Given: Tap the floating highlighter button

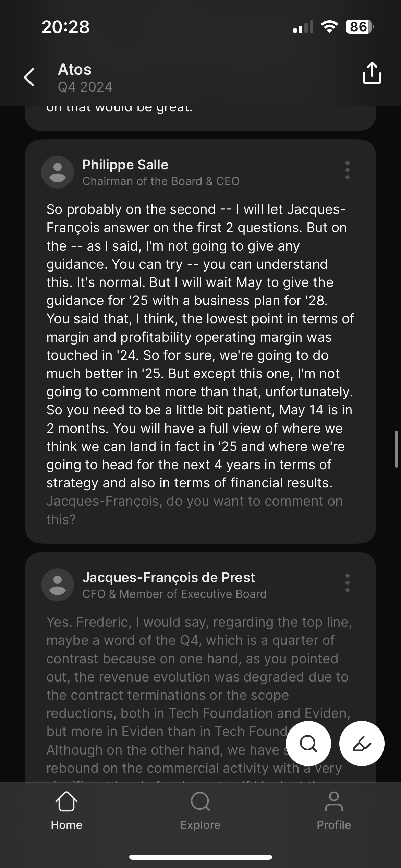Looking at the screenshot, I should (x=362, y=744).
